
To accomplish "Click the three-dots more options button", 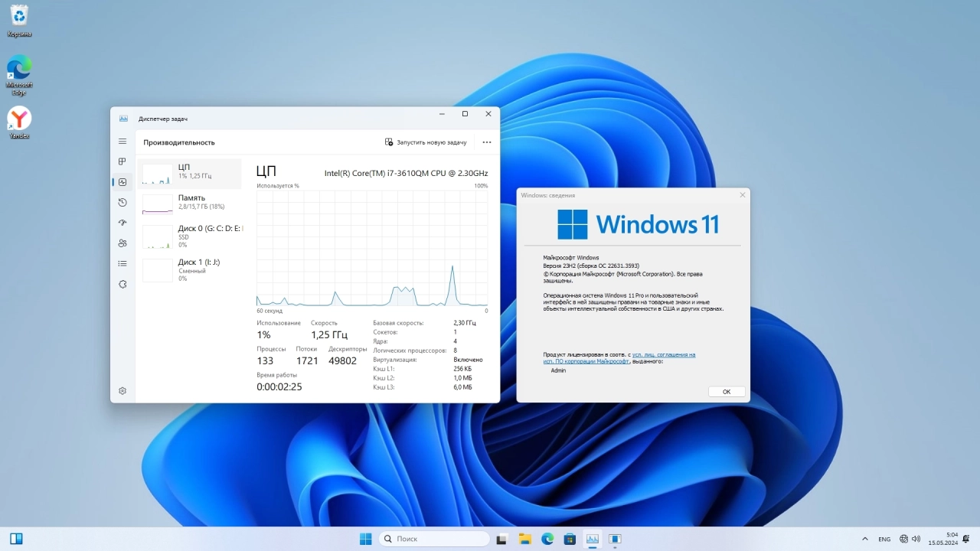I will click(x=487, y=142).
